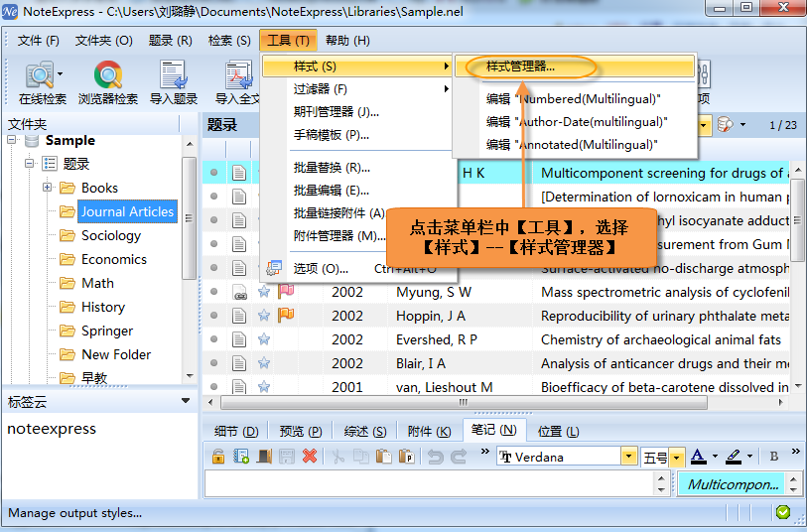Screen dimensions: 807x532
Task: Toggle the read-status dot on the Hoppin, J A row
Action: (214, 316)
